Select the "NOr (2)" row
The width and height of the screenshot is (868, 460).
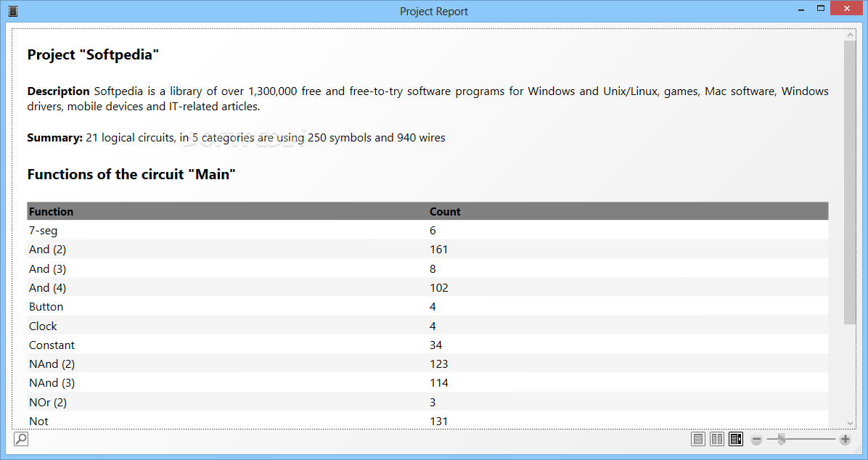(x=427, y=402)
